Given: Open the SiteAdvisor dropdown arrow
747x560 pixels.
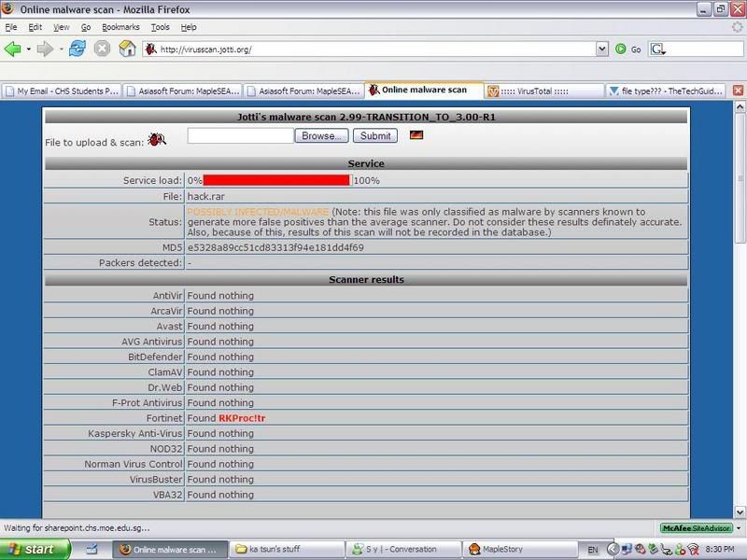Looking at the screenshot, I should [x=739, y=528].
